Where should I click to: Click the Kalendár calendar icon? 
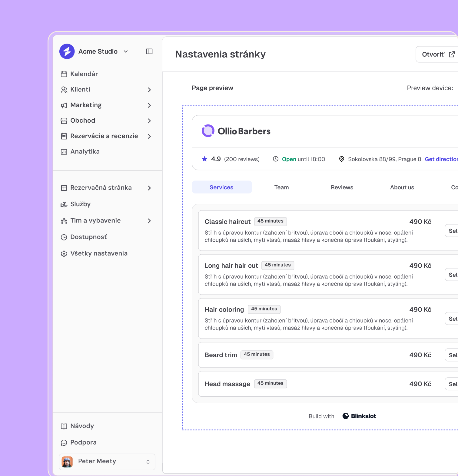point(64,74)
